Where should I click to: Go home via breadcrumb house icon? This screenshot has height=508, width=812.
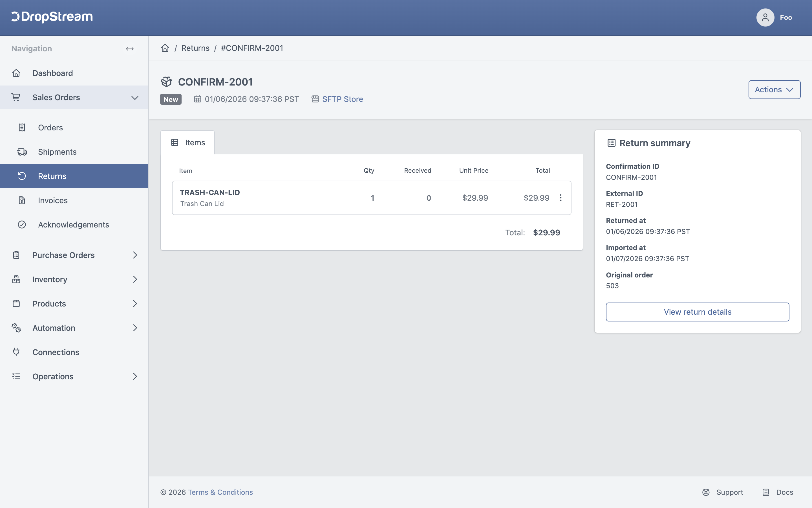point(165,48)
